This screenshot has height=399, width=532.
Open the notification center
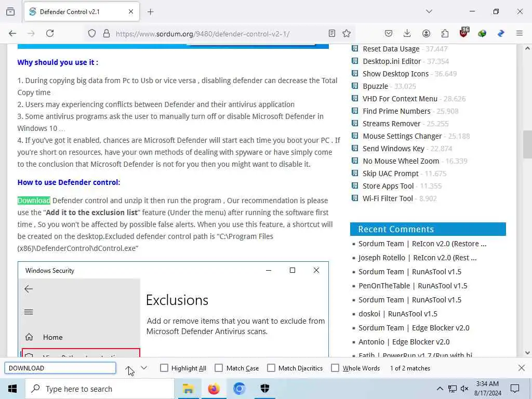[x=515, y=389]
